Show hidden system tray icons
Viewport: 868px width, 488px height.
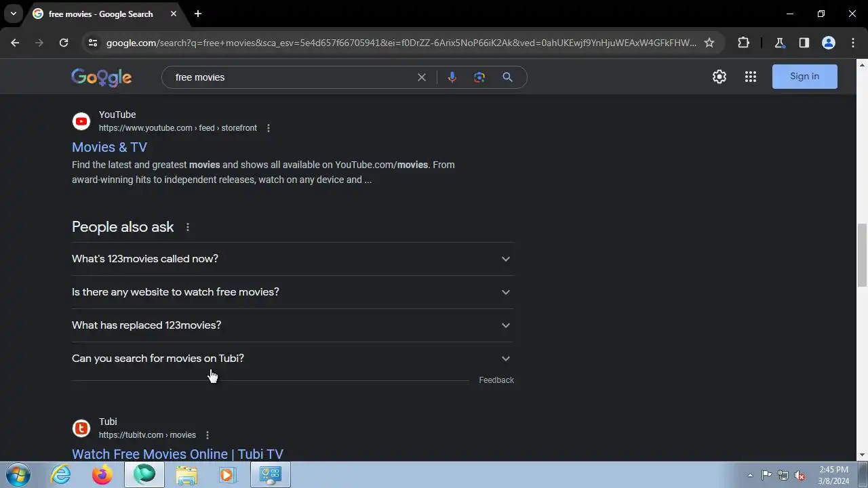pos(750,475)
